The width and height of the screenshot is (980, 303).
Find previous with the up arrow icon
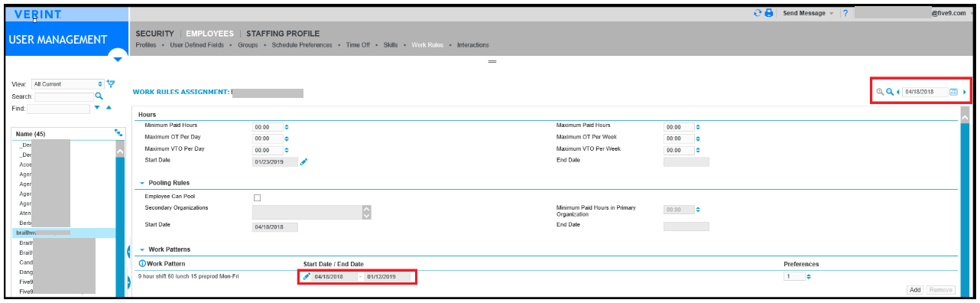[x=109, y=108]
